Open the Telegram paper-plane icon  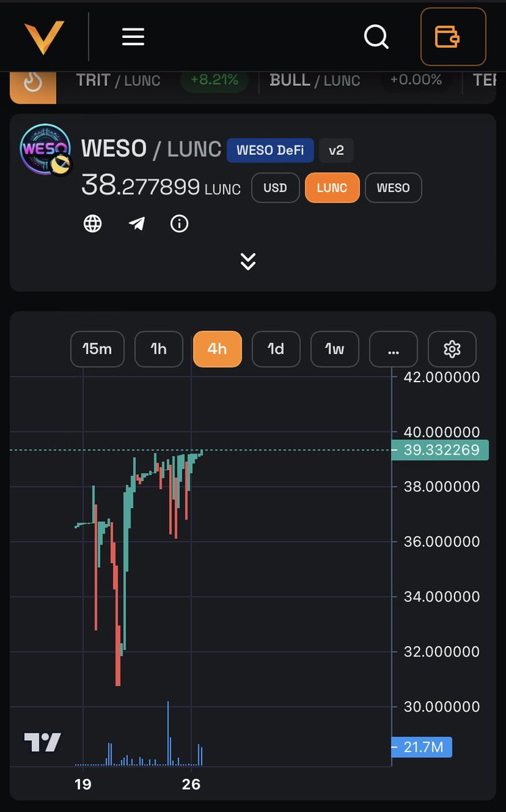(x=137, y=223)
